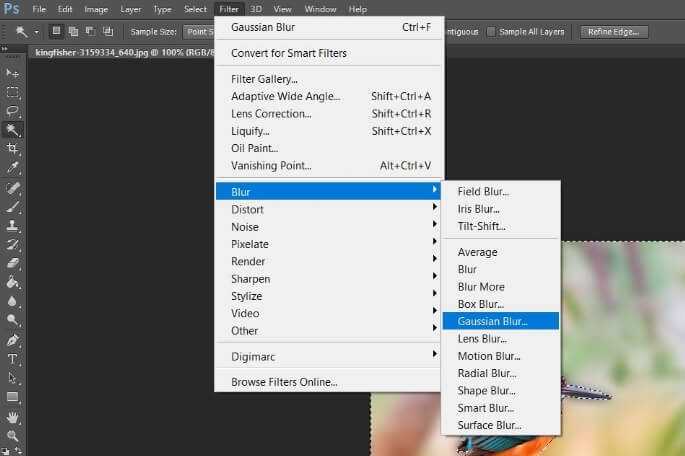Choose New Selection mode icon
Screen dimensions: 685x456
coord(56,31)
